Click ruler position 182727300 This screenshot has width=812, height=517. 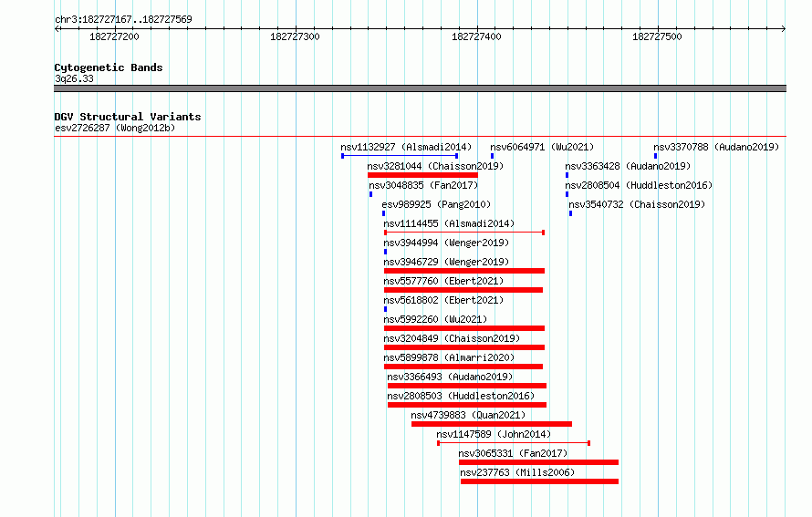tap(296, 36)
